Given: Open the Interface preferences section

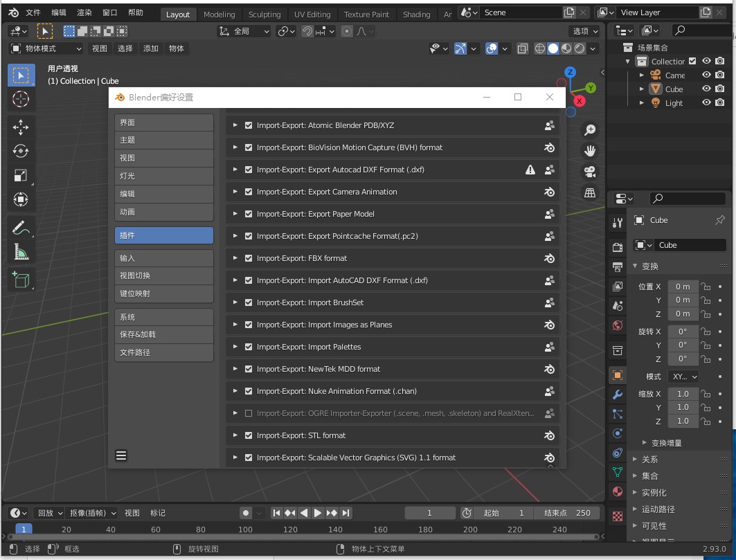Looking at the screenshot, I should tap(164, 123).
